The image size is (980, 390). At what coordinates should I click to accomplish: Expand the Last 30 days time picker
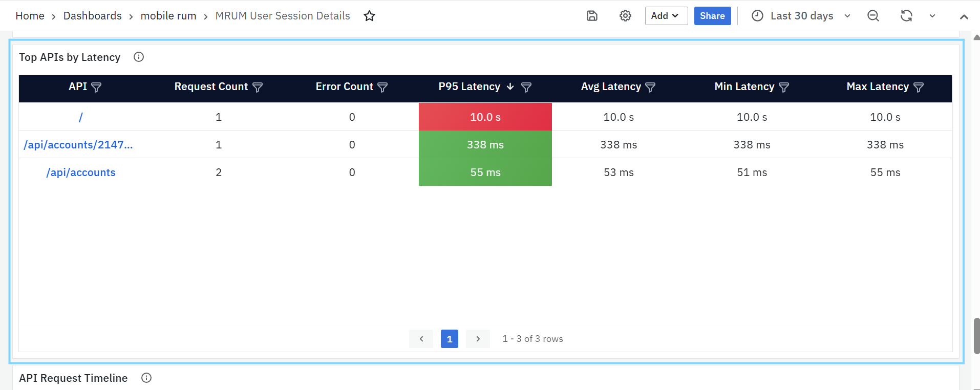801,16
